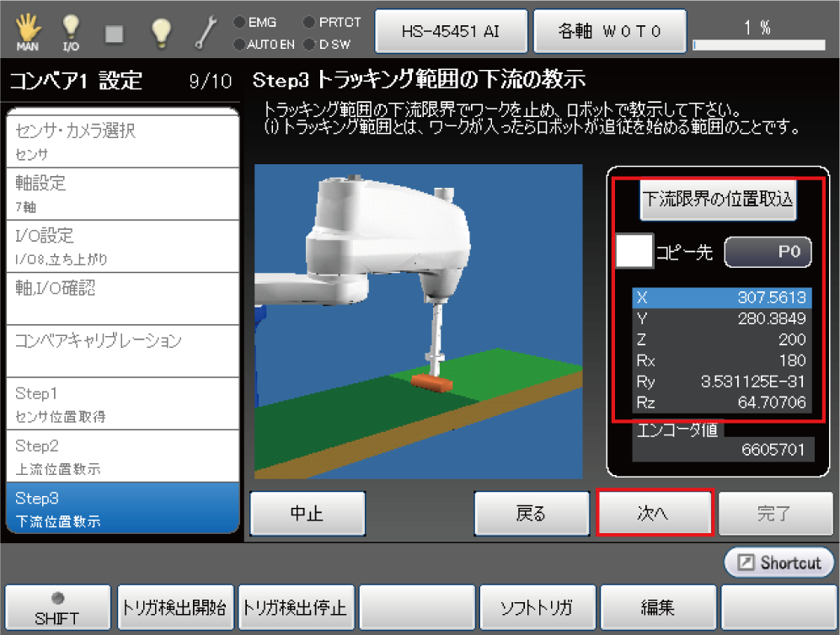This screenshot has width=840, height=635.
Task: Open the 各軸 W0 T0 coordinate selector
Action: tap(610, 31)
